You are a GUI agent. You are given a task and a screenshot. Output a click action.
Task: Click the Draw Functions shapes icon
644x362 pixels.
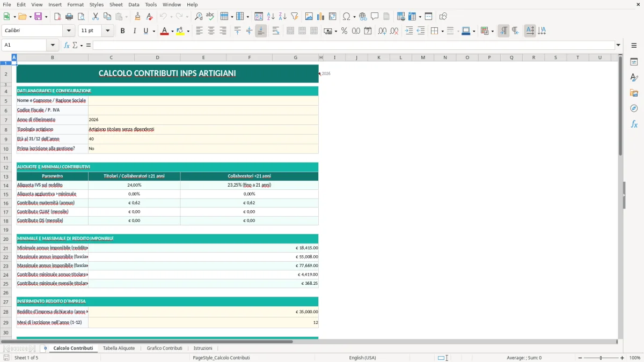(443, 17)
